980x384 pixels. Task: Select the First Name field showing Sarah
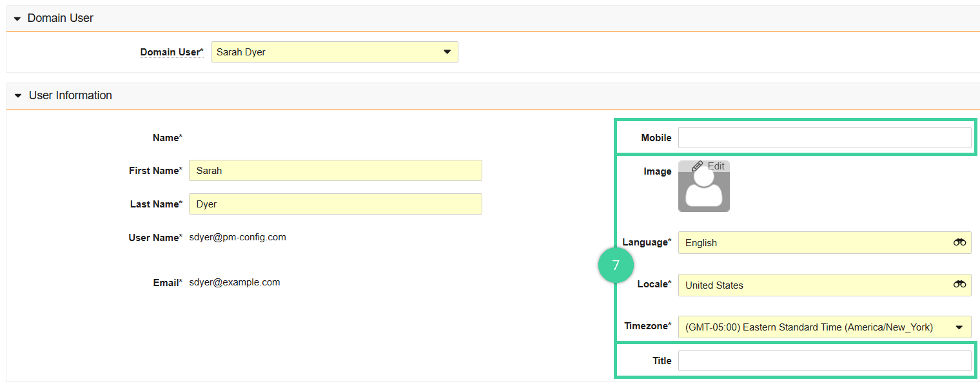click(335, 170)
